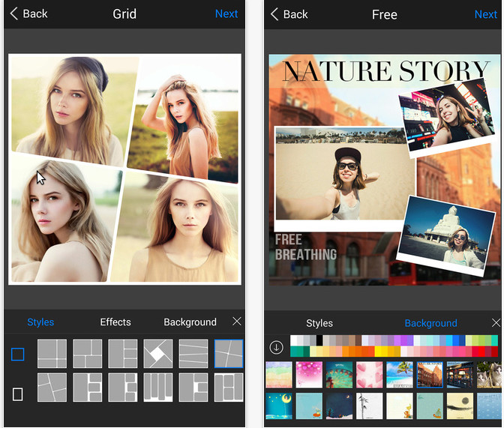Pick the black color swatch
504x428 pixels.
319,340
